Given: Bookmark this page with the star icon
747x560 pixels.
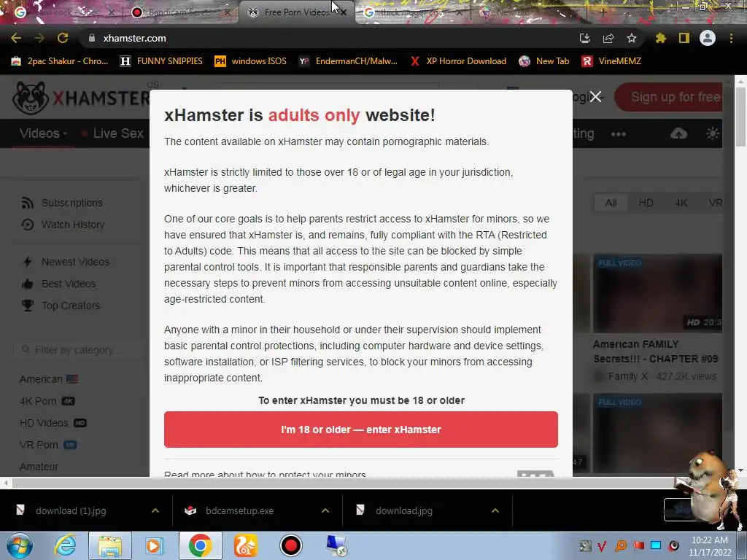Looking at the screenshot, I should [632, 38].
